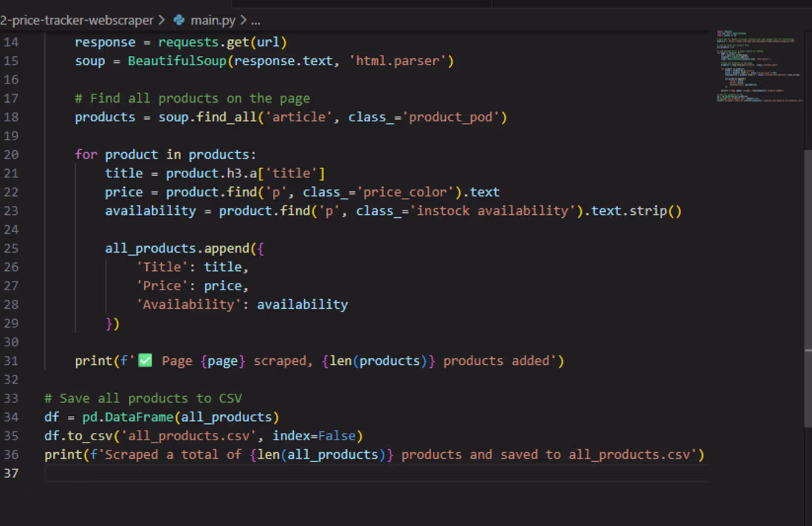Click 'instock availability' string on line 23

pyautogui.click(x=492, y=211)
